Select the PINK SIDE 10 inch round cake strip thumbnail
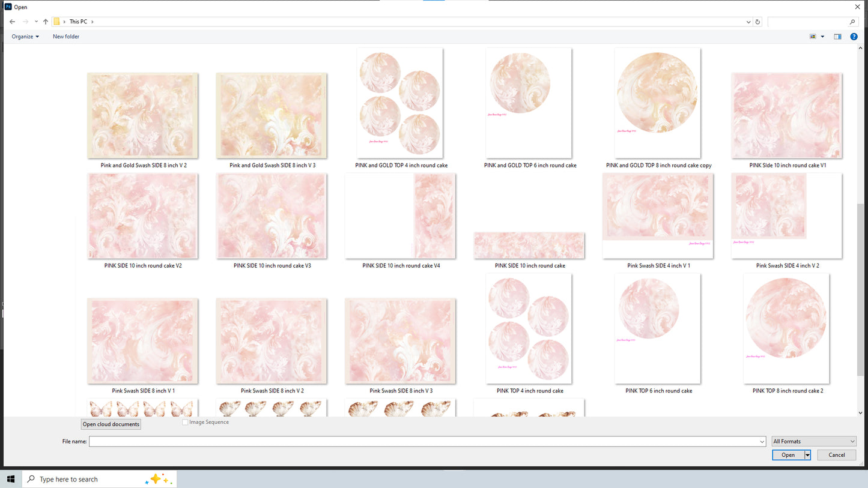This screenshot has height=488, width=868. pyautogui.click(x=529, y=246)
